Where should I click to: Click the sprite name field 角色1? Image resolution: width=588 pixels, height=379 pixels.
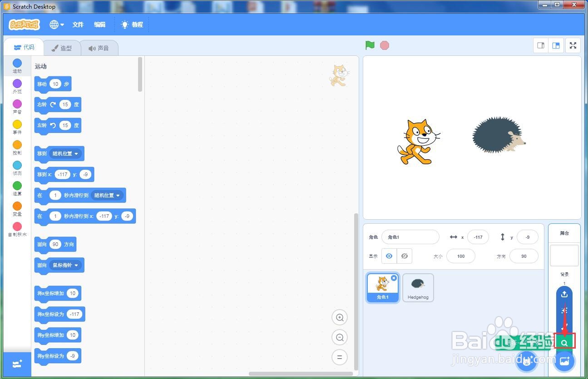point(410,237)
